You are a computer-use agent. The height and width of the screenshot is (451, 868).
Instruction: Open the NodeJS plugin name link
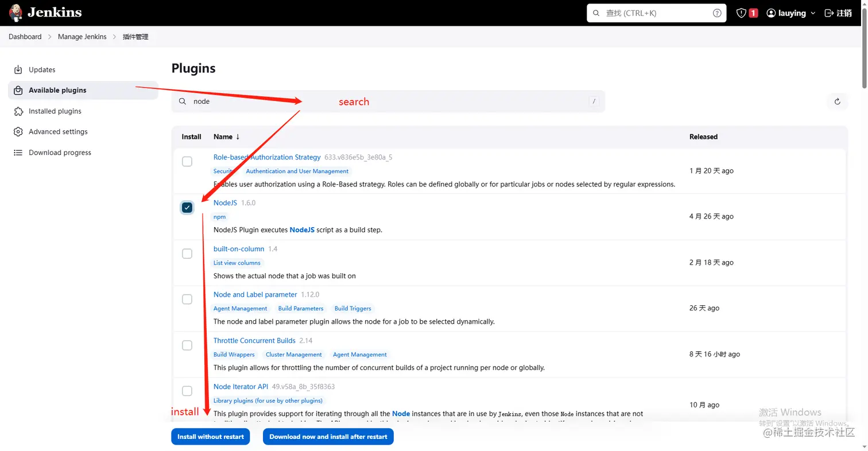coord(225,203)
